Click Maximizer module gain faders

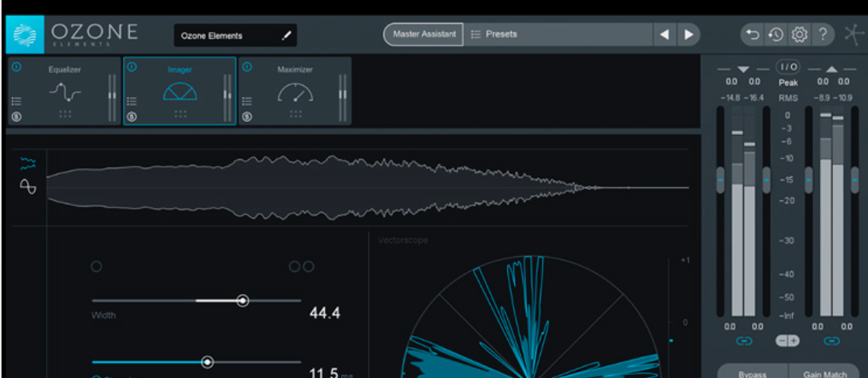[x=342, y=98]
